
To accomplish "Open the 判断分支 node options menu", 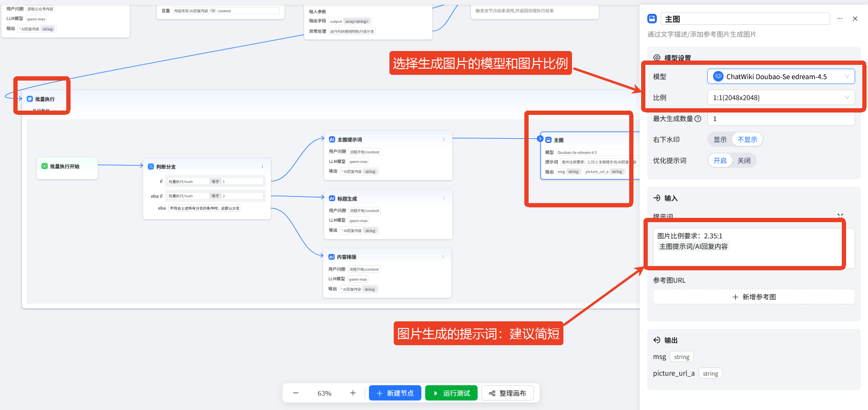I will tap(262, 166).
